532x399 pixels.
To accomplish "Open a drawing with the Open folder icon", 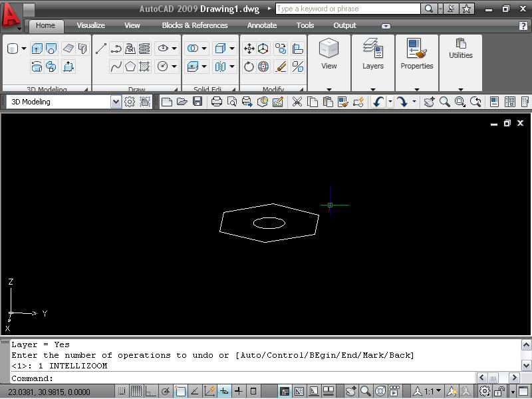I will click(x=182, y=102).
